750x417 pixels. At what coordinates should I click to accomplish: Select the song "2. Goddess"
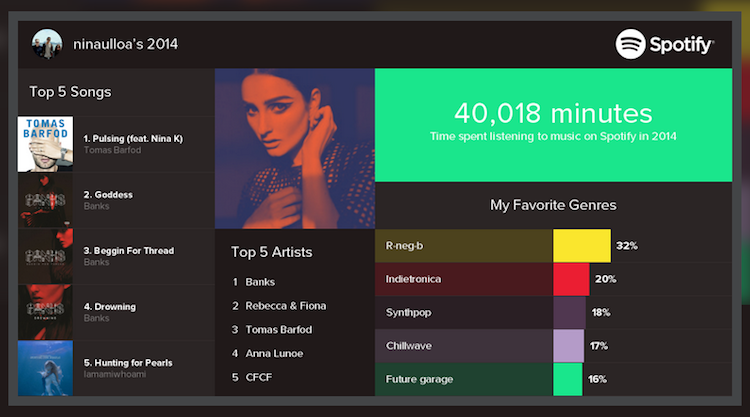coord(108,195)
